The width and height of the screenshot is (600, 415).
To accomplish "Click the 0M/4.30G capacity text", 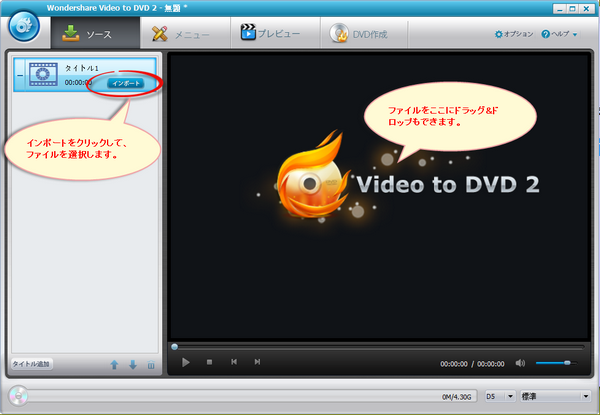I will point(457,397).
